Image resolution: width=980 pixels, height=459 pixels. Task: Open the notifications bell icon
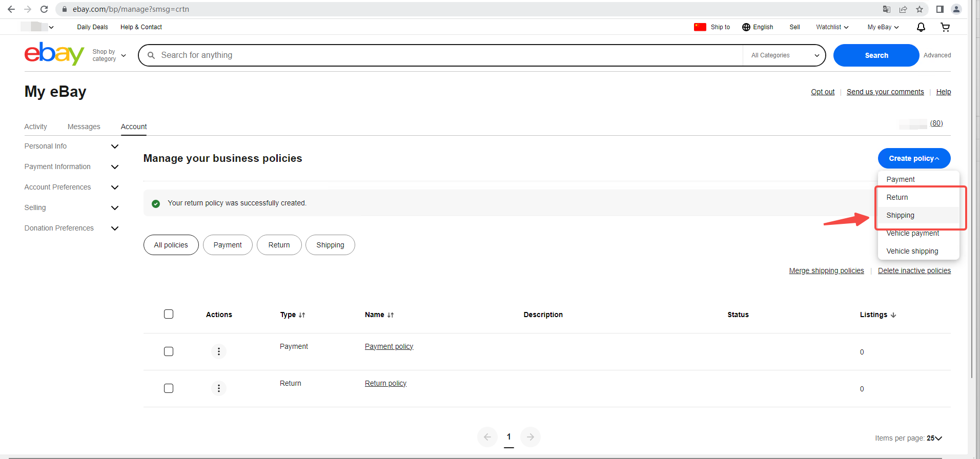921,27
